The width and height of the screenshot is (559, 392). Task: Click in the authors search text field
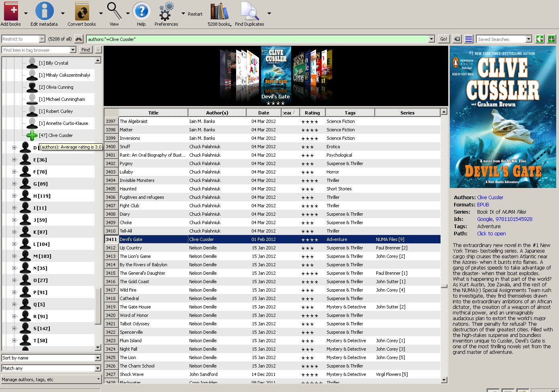click(257, 39)
